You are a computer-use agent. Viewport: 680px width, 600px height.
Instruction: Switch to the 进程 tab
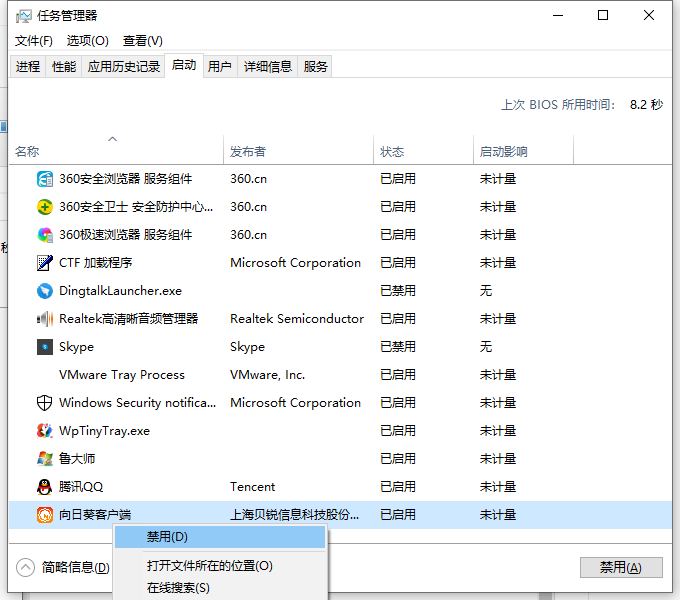pyautogui.click(x=28, y=66)
